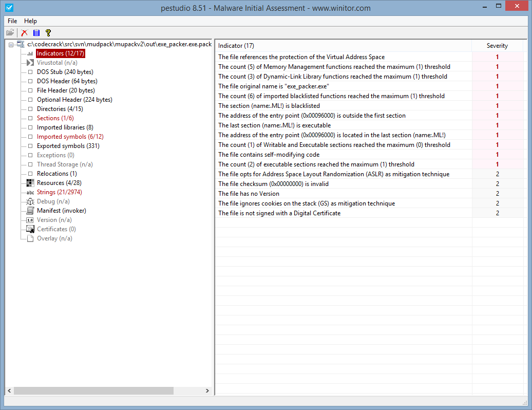
Task: Select row about Address Space Layout Randomization (ASLR)
Action: click(x=369, y=174)
